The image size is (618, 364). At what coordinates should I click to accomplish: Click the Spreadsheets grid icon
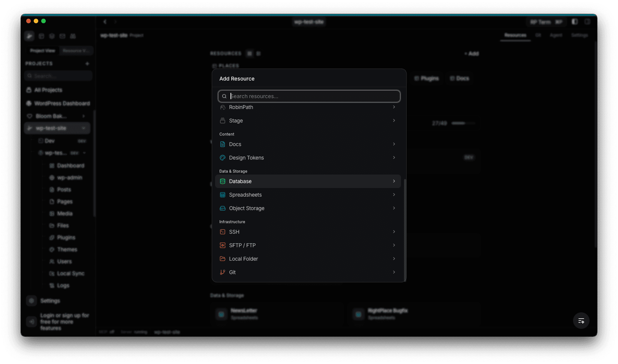coord(223,195)
